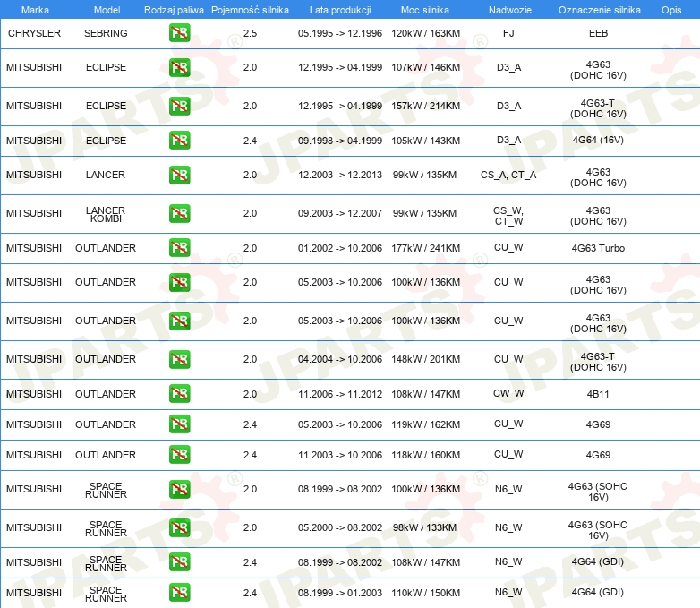Click the CW_W body code

point(508,393)
